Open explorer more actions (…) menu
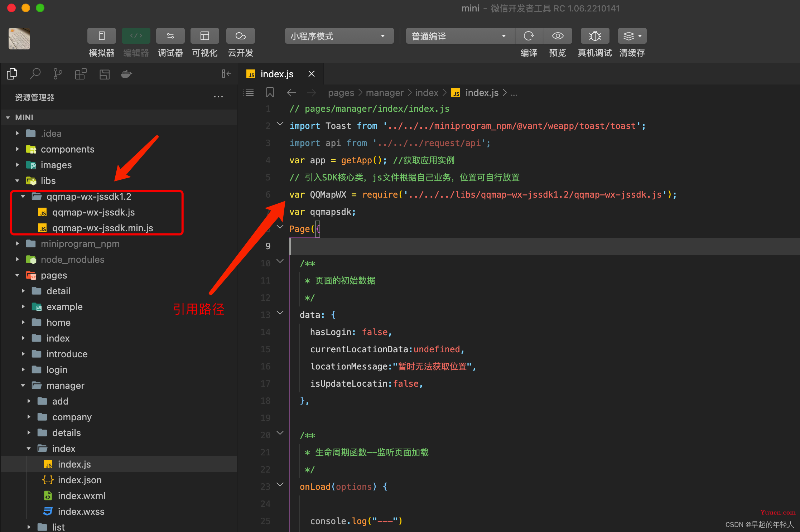This screenshot has height=532, width=800. coord(218,97)
